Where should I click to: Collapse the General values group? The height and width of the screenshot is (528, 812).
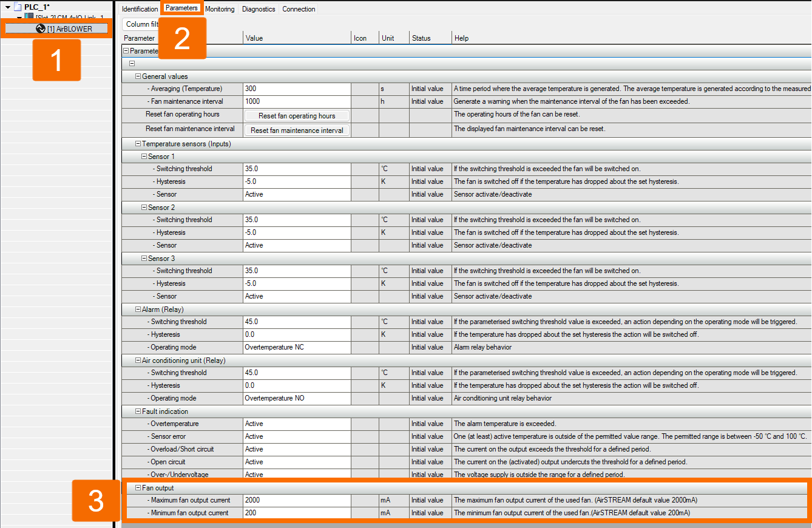pos(138,76)
